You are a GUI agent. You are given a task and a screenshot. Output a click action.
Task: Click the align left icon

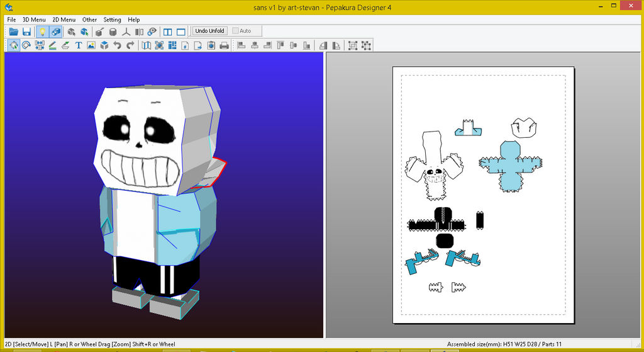click(x=241, y=45)
